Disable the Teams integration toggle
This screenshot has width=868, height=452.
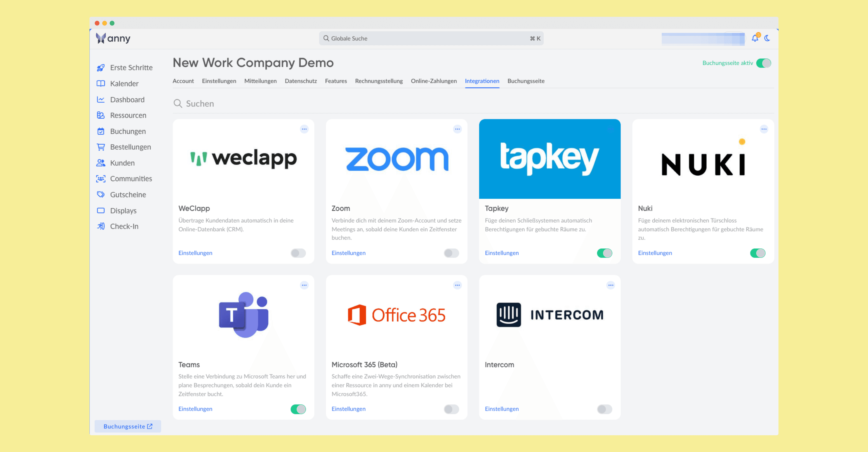(298, 409)
